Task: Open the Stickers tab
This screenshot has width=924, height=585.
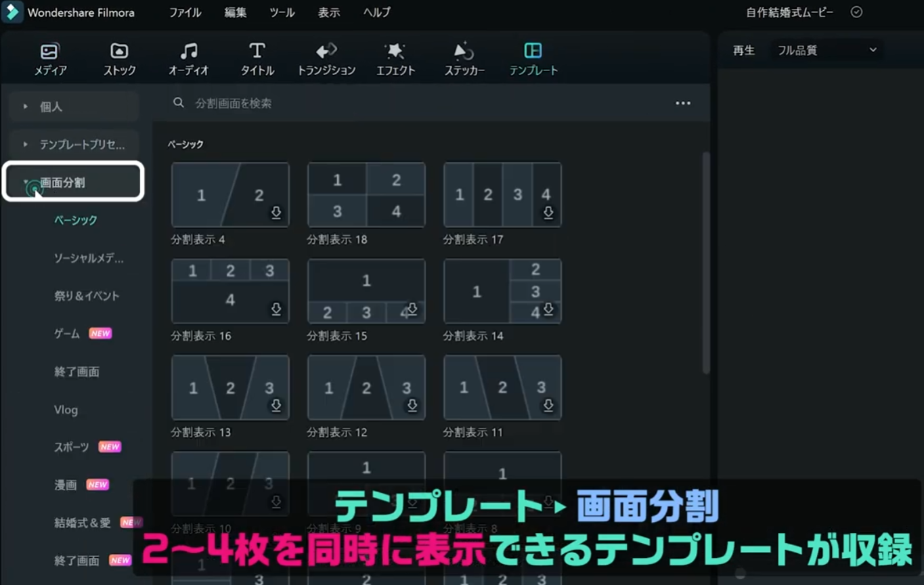Action: (464, 60)
